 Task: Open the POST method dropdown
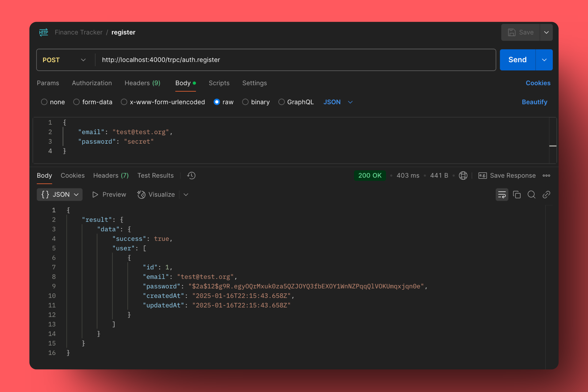click(x=65, y=60)
